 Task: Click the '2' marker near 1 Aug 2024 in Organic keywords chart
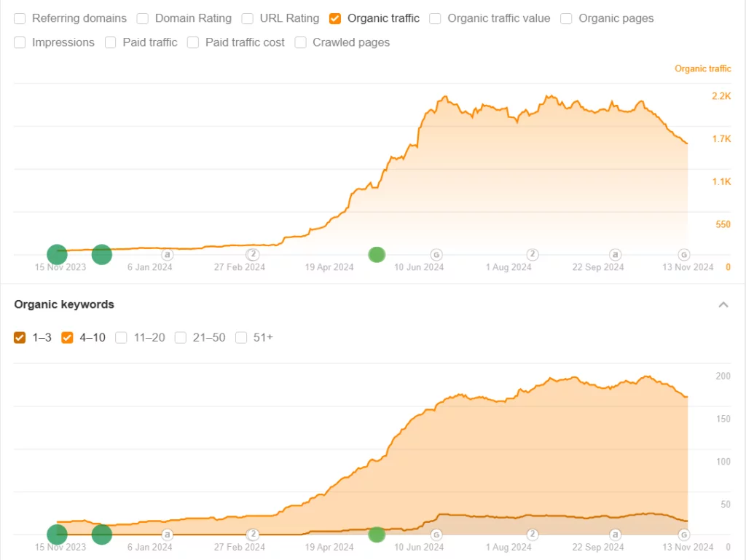(x=533, y=535)
